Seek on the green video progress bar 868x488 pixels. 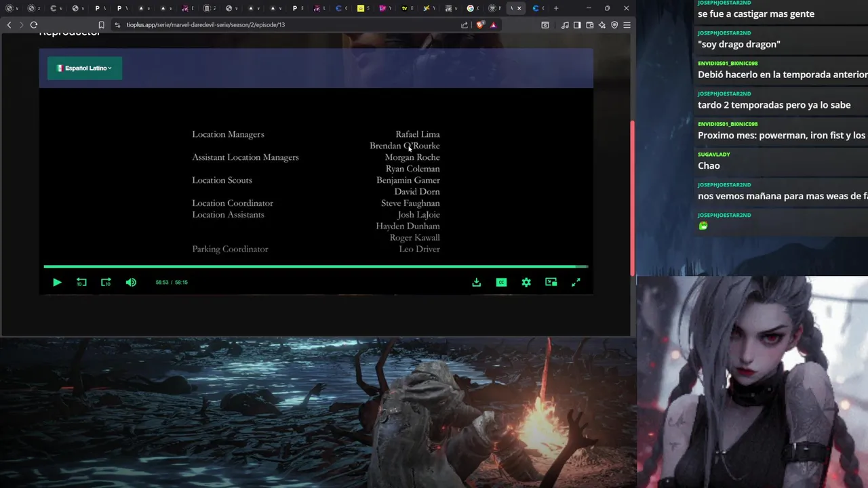316,266
